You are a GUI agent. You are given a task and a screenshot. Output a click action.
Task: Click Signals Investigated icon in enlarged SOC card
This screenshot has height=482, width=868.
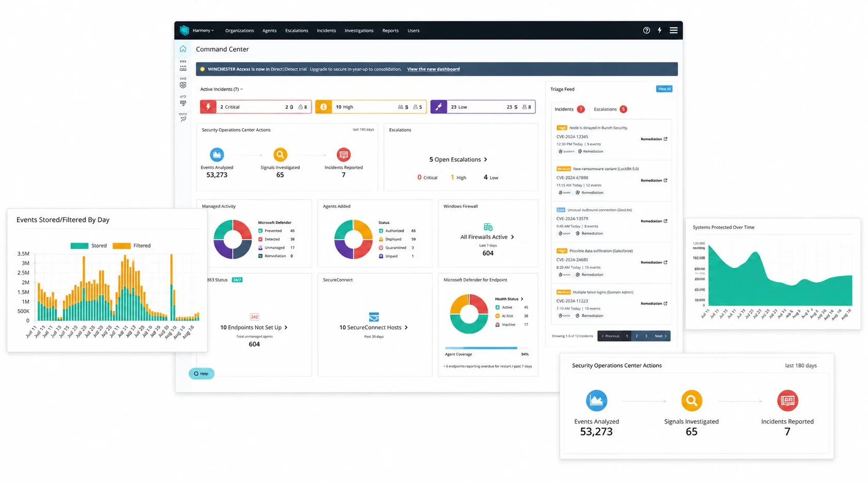click(692, 401)
